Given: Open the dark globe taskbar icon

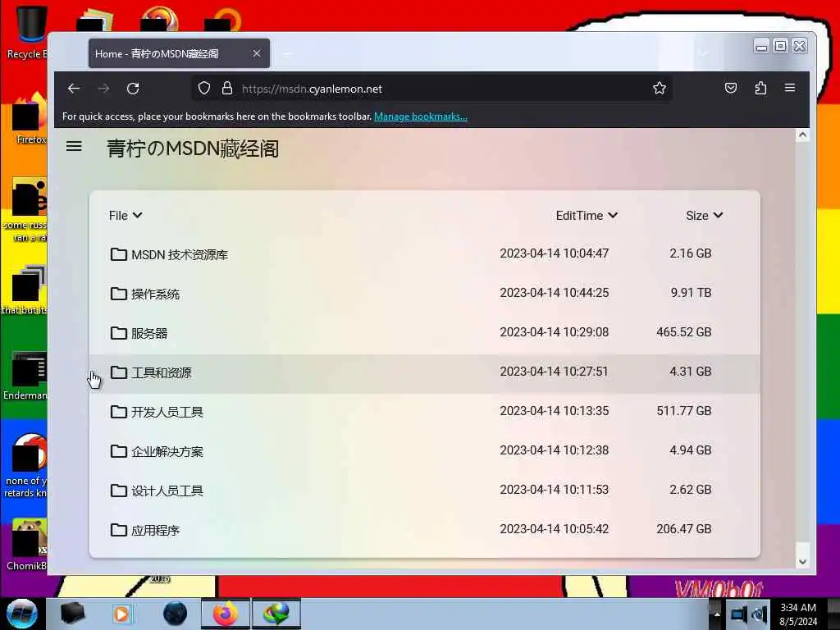Looking at the screenshot, I should point(175,614).
